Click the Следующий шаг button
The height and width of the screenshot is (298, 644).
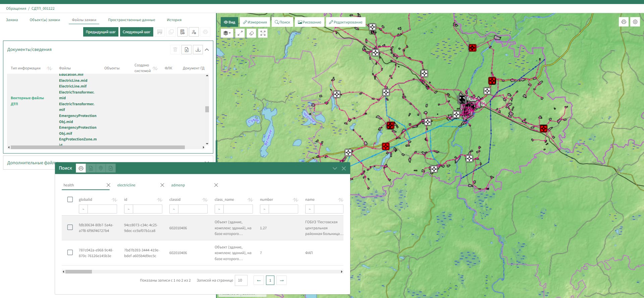(x=137, y=32)
